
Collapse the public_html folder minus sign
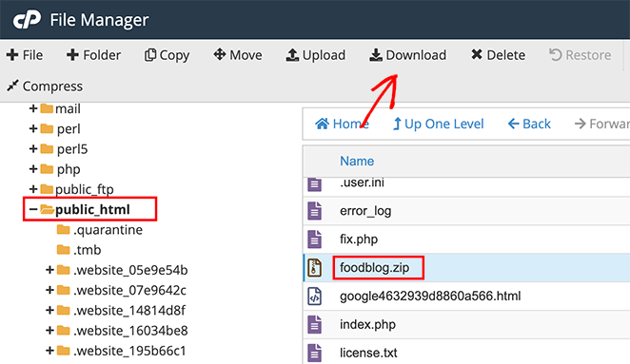(x=33, y=209)
